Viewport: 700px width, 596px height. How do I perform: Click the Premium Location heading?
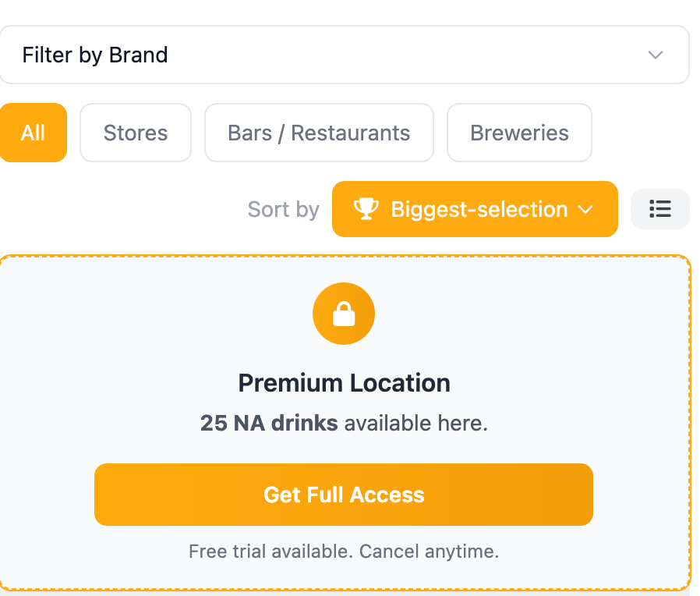tap(344, 383)
